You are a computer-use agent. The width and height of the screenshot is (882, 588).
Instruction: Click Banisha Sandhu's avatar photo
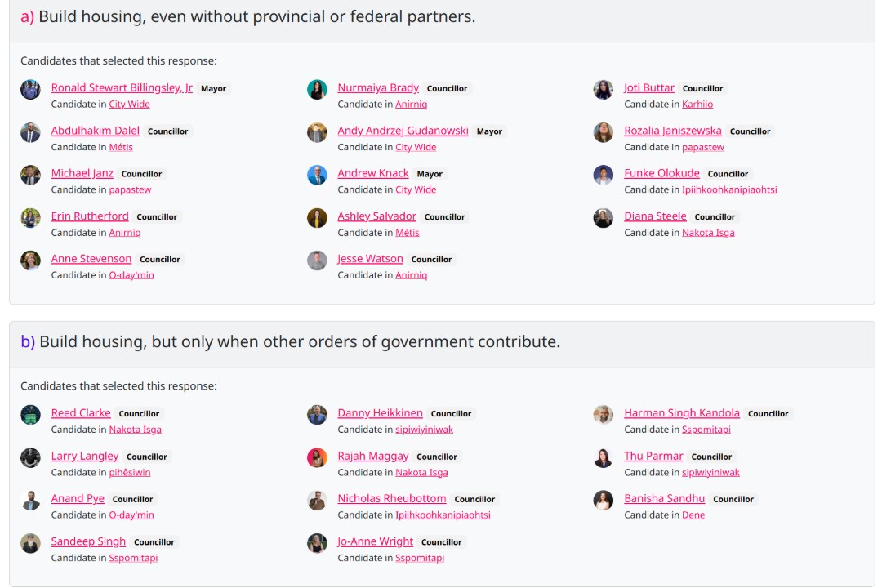coord(603,500)
